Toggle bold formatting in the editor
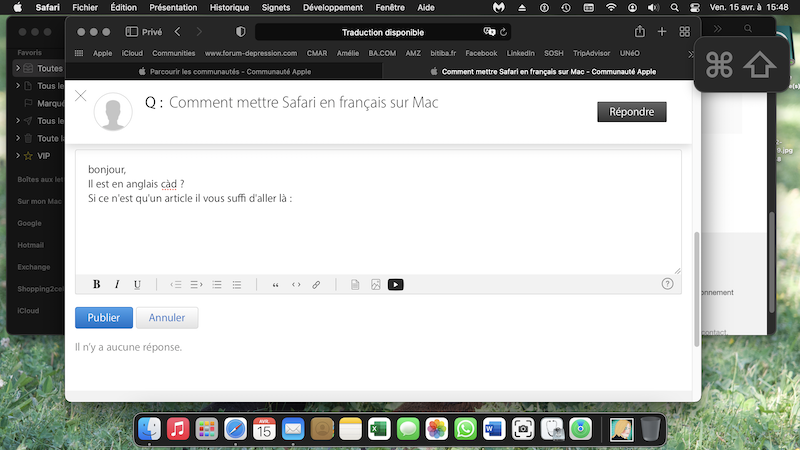The height and width of the screenshot is (450, 800). tap(97, 284)
